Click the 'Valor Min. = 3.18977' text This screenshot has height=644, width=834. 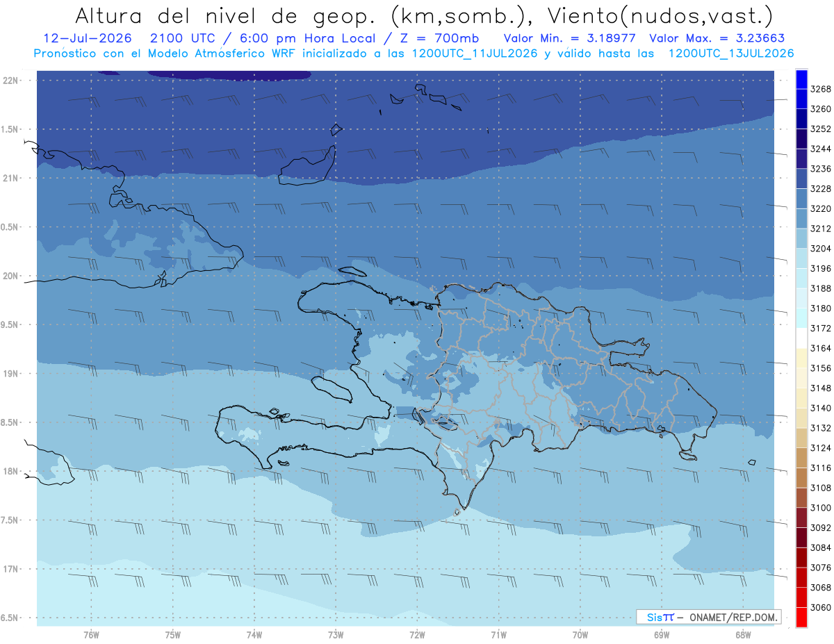569,38
